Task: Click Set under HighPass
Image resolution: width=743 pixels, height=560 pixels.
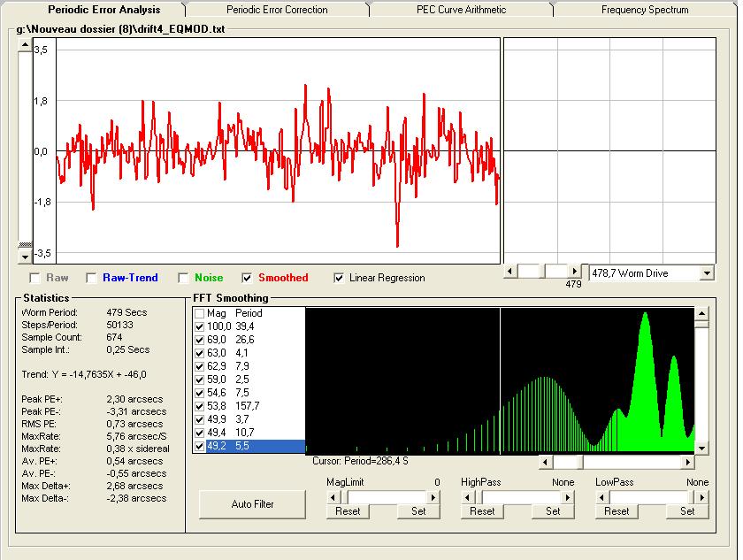Action: point(553,511)
